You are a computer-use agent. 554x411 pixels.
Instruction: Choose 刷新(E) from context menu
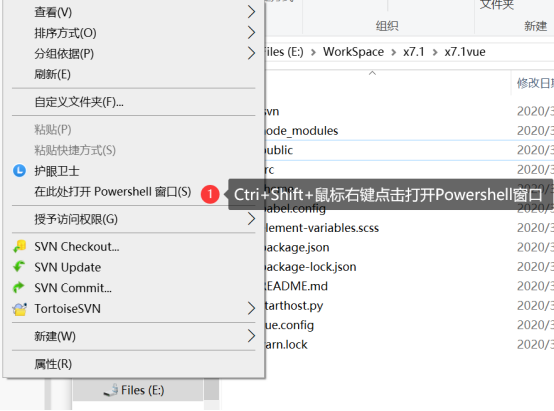[x=52, y=74]
